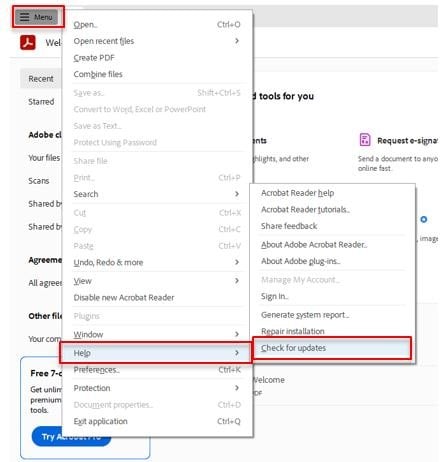Select Open... in the menu
The height and width of the screenshot is (462, 448).
coord(157,24)
